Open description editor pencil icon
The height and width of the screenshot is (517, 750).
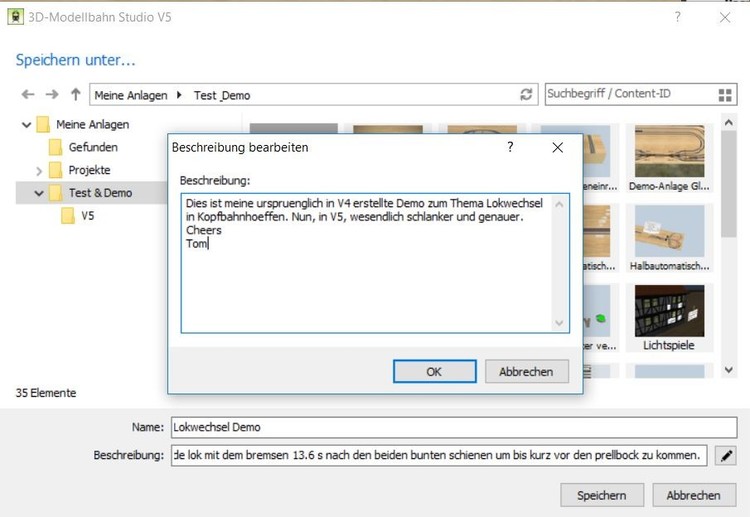726,455
